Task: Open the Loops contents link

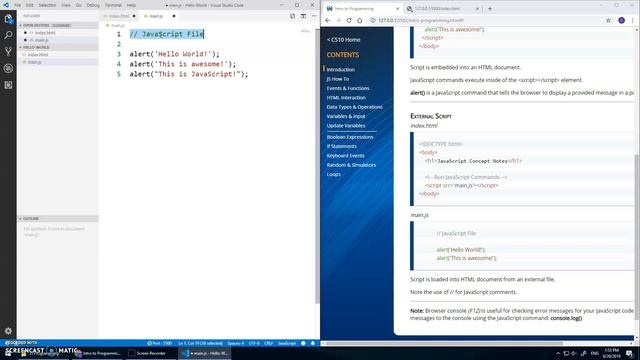Action: 333,174
